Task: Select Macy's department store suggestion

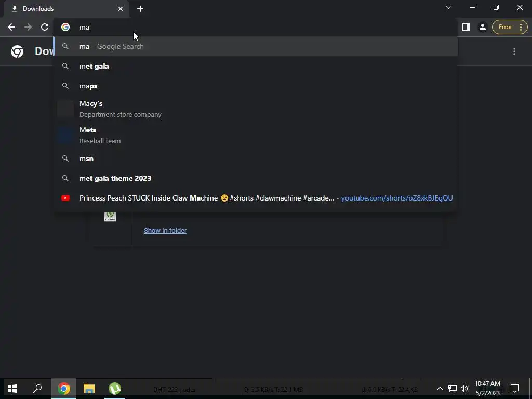Action: (x=256, y=109)
